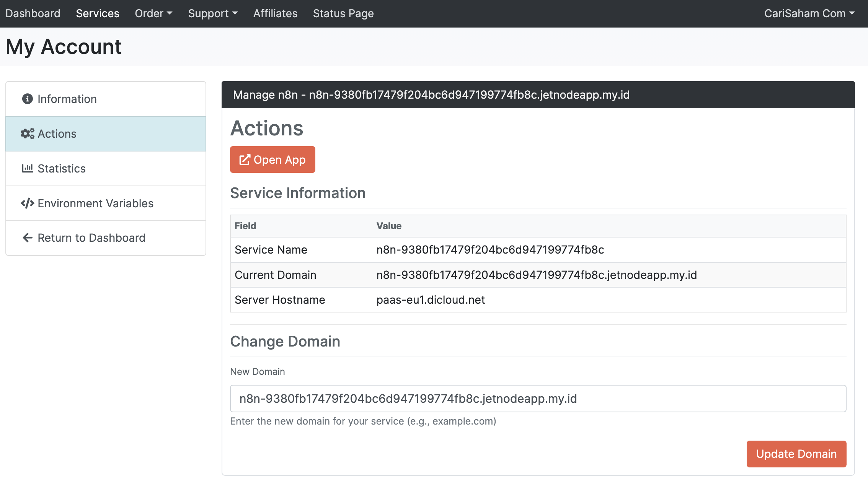Click the gears icon beside Actions
Viewport: 868px width, 485px height.
(27, 134)
